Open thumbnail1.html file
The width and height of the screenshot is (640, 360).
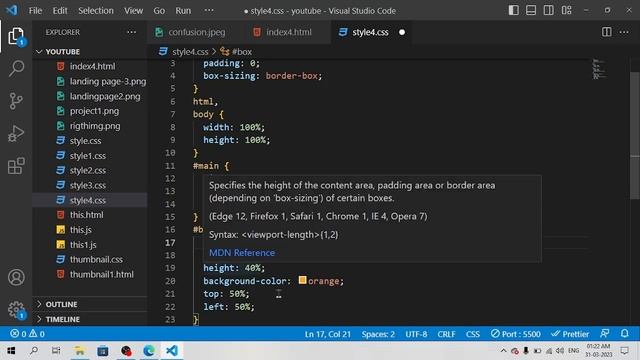pos(101,274)
